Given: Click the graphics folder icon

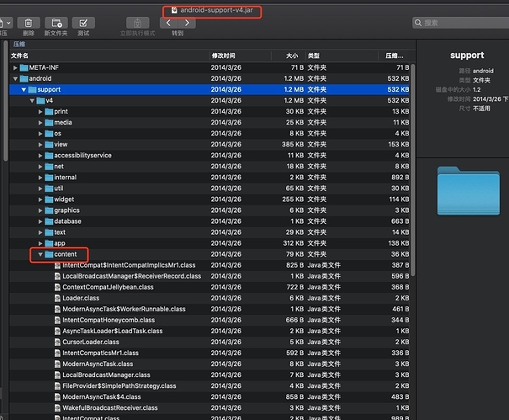Looking at the screenshot, I should [49, 210].
